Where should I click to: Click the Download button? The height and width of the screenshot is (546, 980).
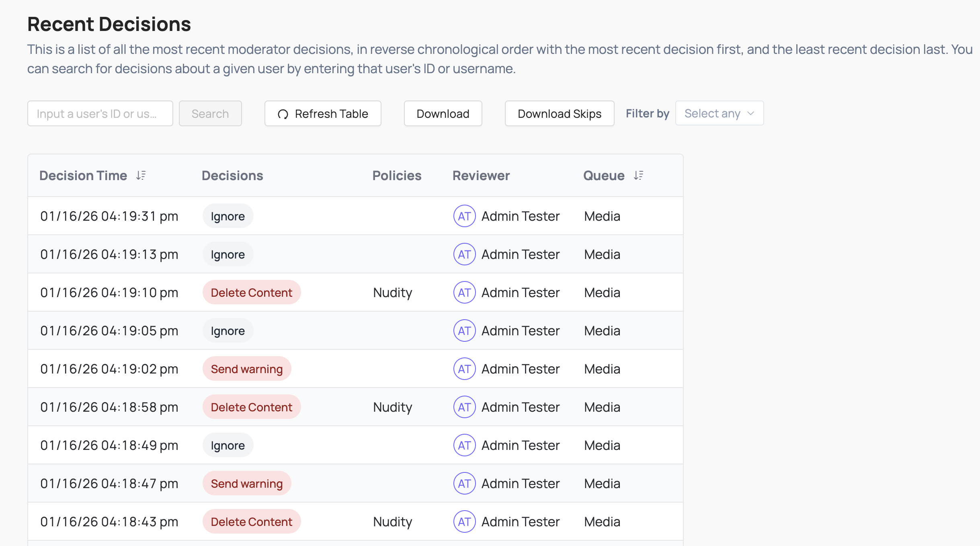point(443,113)
